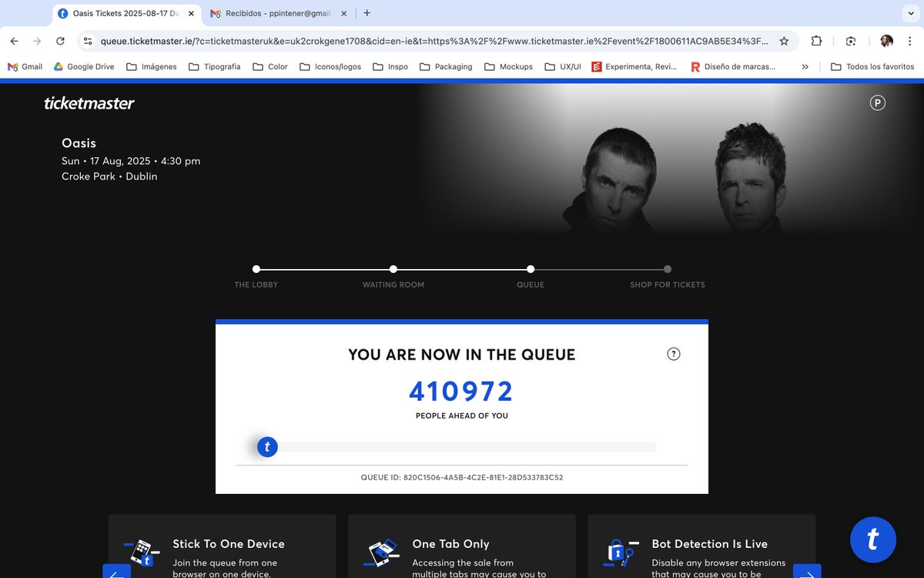Open the Tipografía bookmark folder
The height and width of the screenshot is (578, 924).
pos(214,66)
